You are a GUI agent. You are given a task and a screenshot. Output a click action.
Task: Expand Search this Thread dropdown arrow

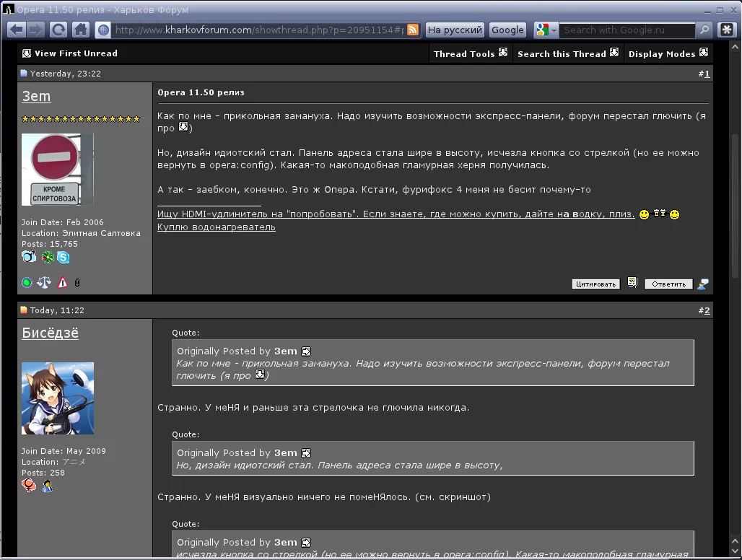(x=614, y=52)
